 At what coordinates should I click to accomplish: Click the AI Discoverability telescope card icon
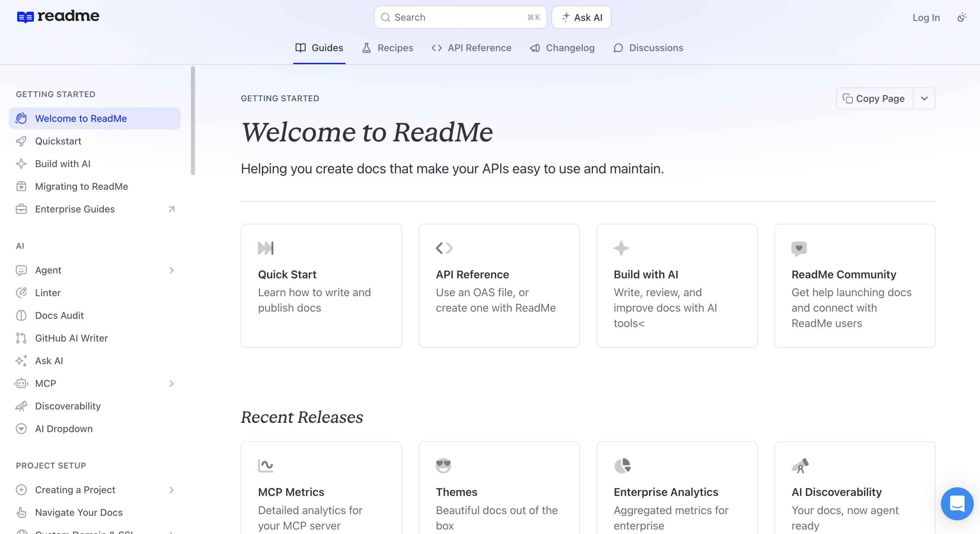point(800,466)
